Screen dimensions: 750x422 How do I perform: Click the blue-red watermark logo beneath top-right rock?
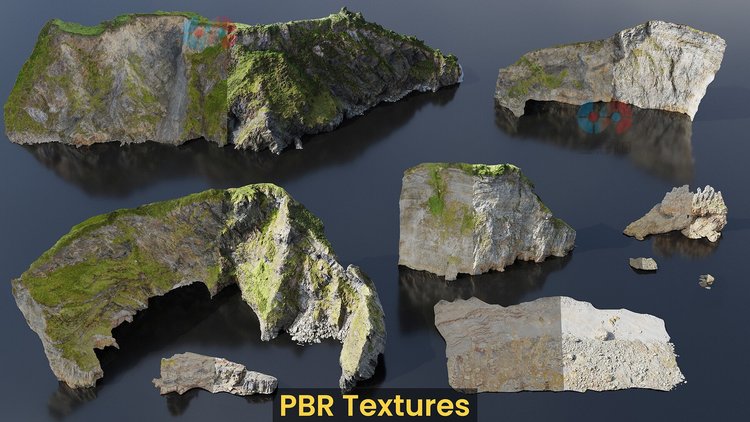point(605,117)
